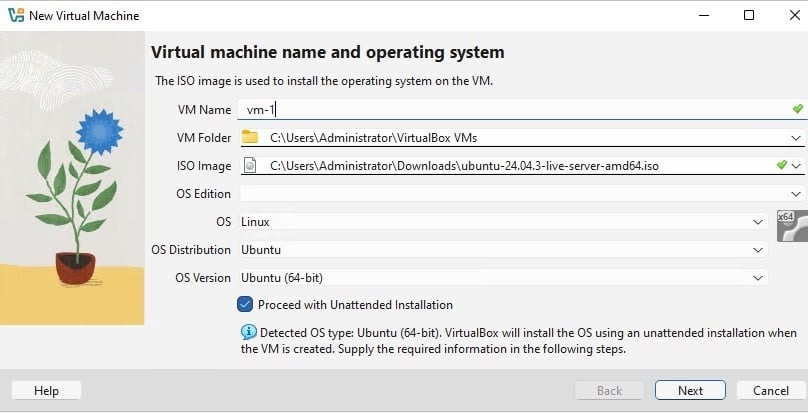
Task: Open the OS Distribution dropdown showing Ubuntu
Action: [758, 250]
